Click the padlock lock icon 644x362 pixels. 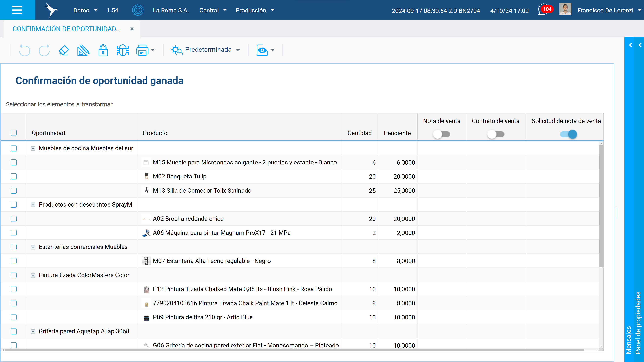point(103,50)
